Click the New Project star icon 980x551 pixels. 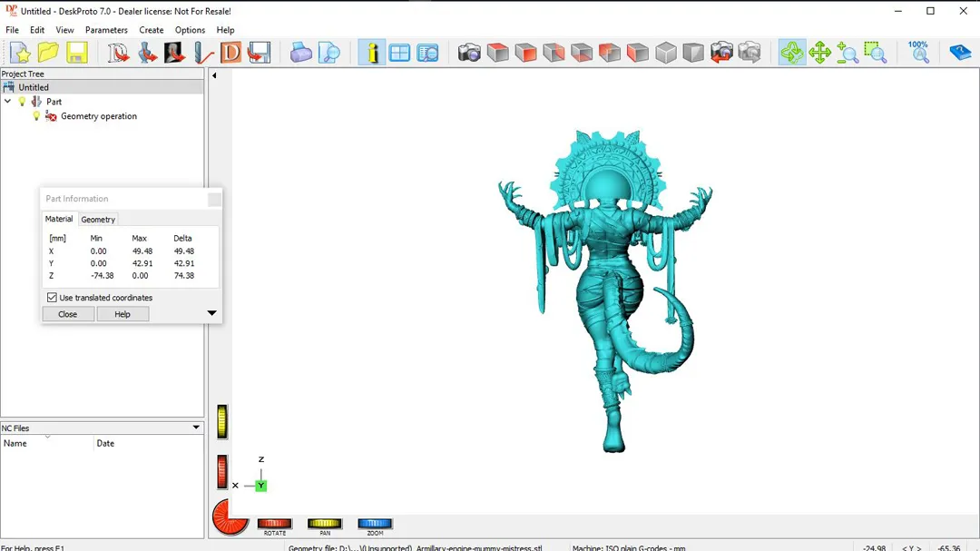[20, 54]
